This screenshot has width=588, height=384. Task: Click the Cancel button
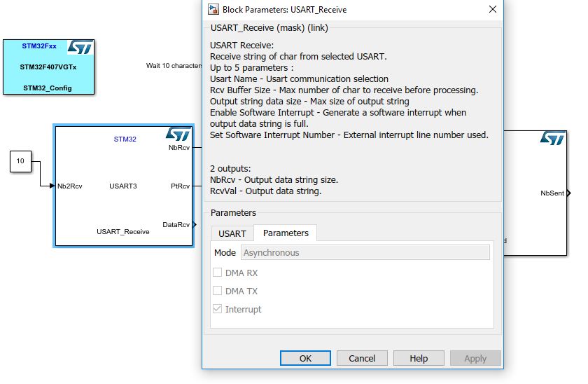coord(362,358)
